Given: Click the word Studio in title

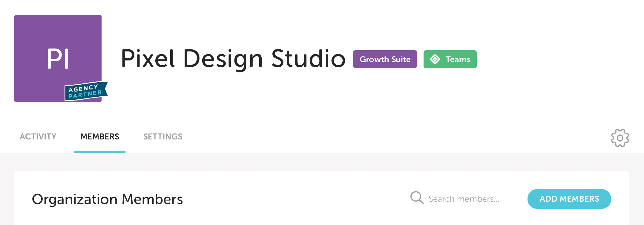Looking at the screenshot, I should tap(308, 59).
